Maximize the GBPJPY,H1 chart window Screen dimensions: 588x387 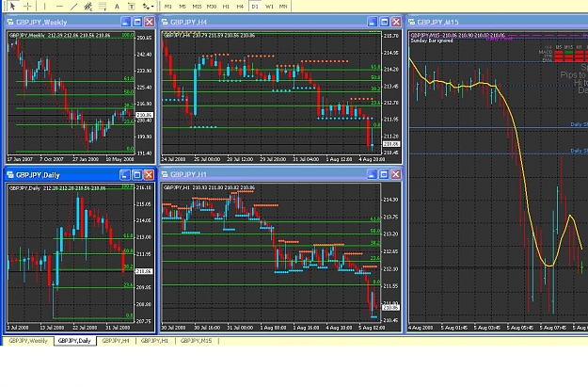[x=384, y=174]
